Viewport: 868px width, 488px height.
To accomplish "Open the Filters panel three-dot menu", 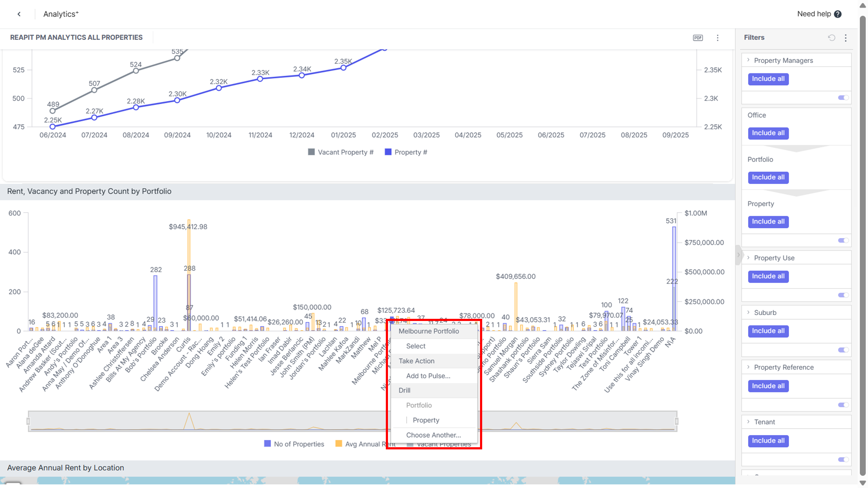I will pos(845,38).
